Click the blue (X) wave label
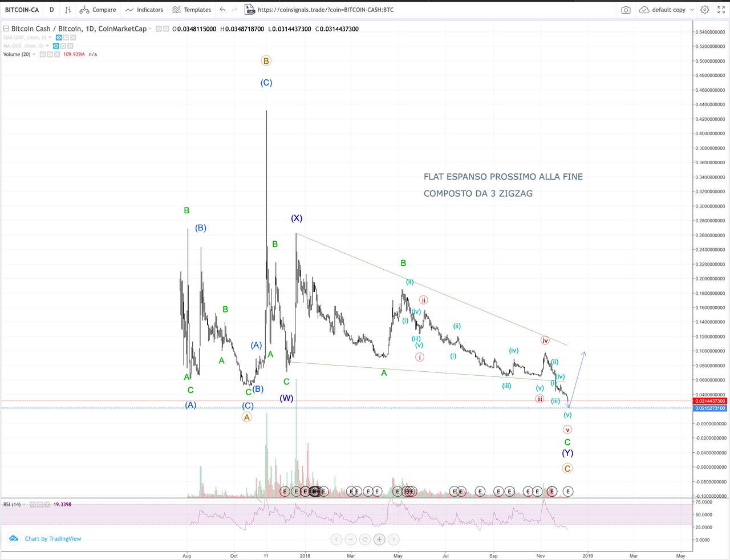 (297, 218)
